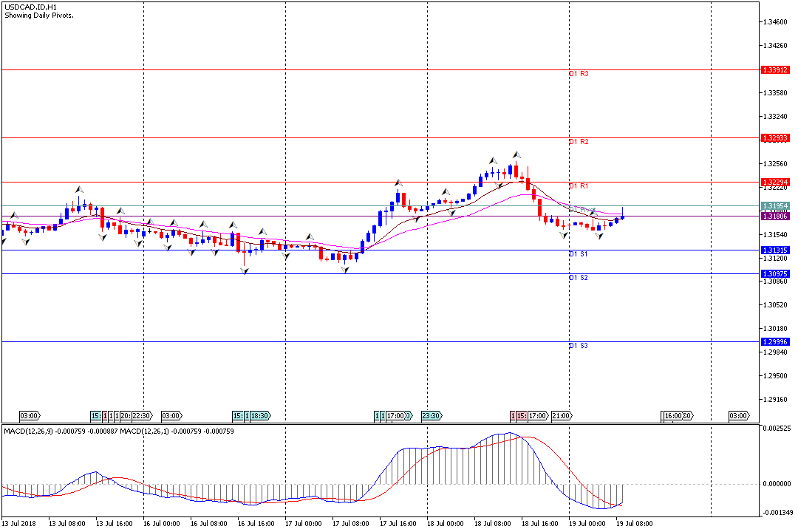Click the USDCAD.ID,H1 chart title
This screenshot has width=798, height=532.
click(31, 7)
